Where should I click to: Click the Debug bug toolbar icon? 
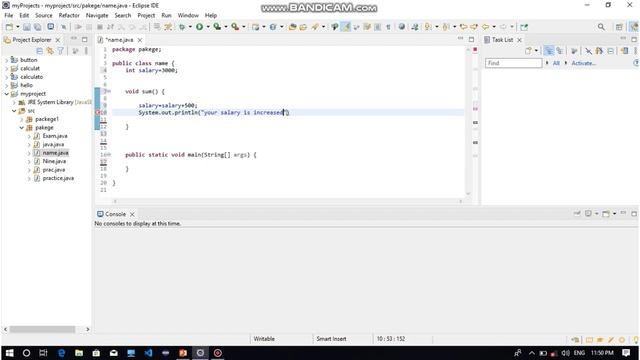pos(182,27)
